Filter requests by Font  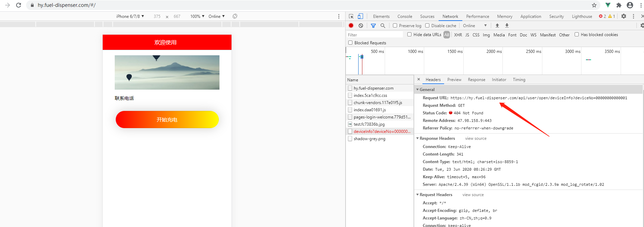pos(512,35)
